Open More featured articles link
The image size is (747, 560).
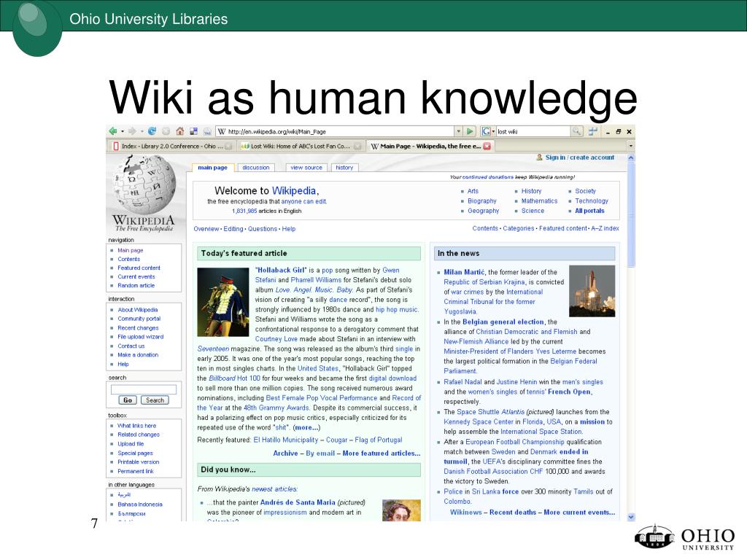[381, 454]
